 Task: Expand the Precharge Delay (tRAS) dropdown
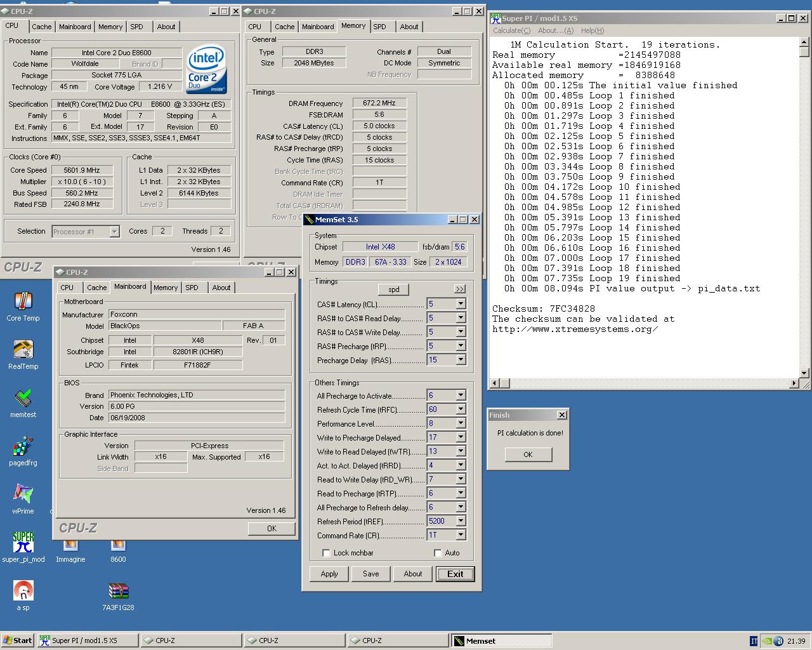(461, 360)
